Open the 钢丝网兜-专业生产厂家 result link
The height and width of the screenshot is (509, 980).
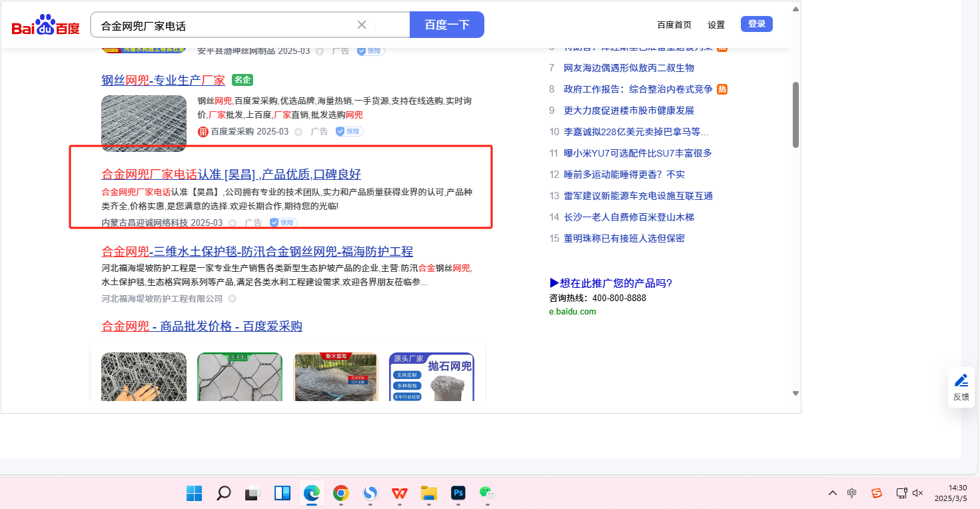(x=163, y=81)
